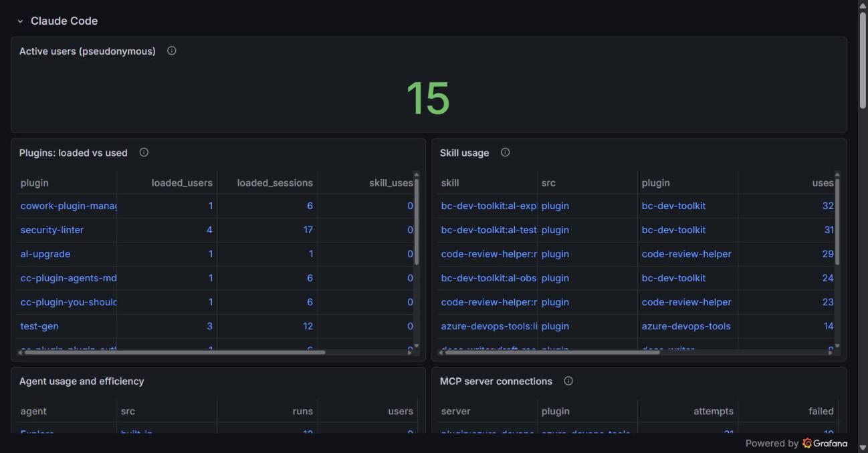Screen dimensions: 868x453
Task: Show info for Plugins: loaded vs used
Action: pyautogui.click(x=144, y=152)
